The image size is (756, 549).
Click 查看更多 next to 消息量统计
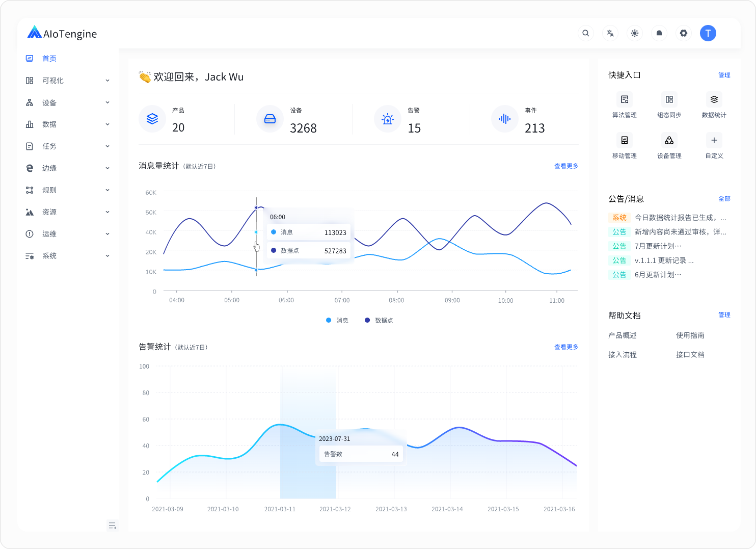[566, 166]
